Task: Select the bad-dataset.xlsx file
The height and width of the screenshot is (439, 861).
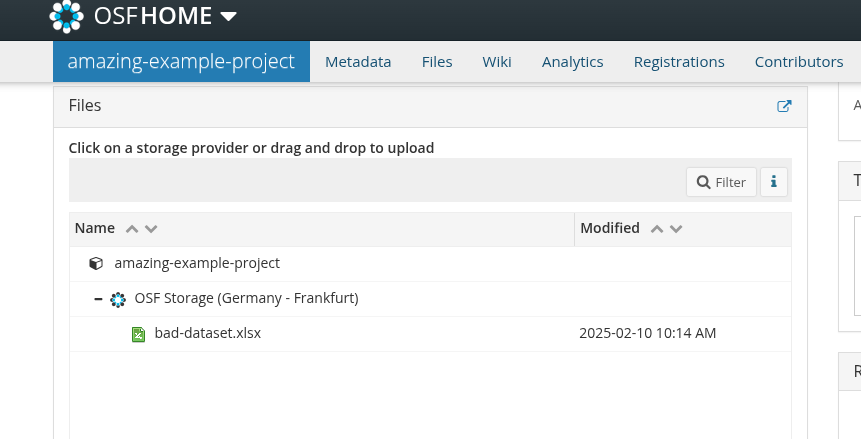Action: (208, 333)
